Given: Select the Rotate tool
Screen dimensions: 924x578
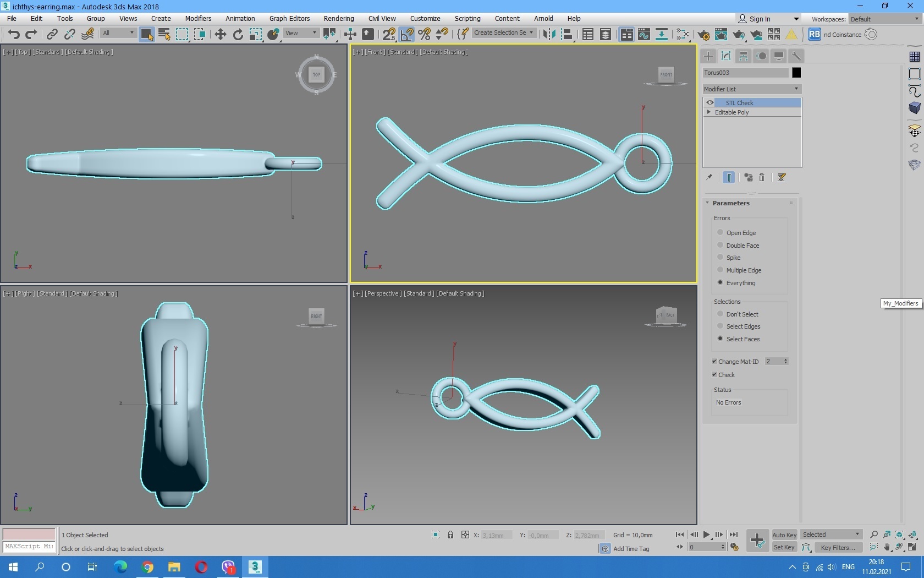Looking at the screenshot, I should 238,35.
